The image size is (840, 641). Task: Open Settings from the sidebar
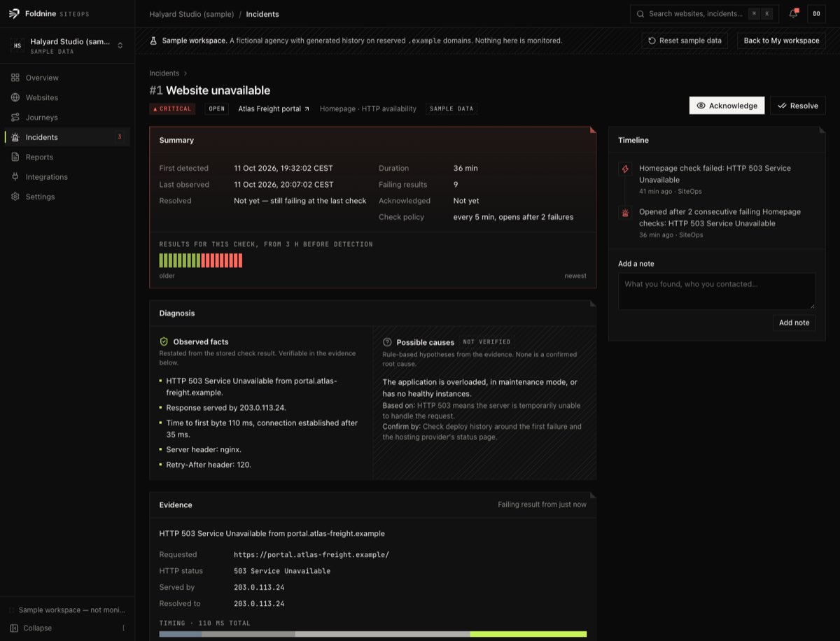click(67, 197)
